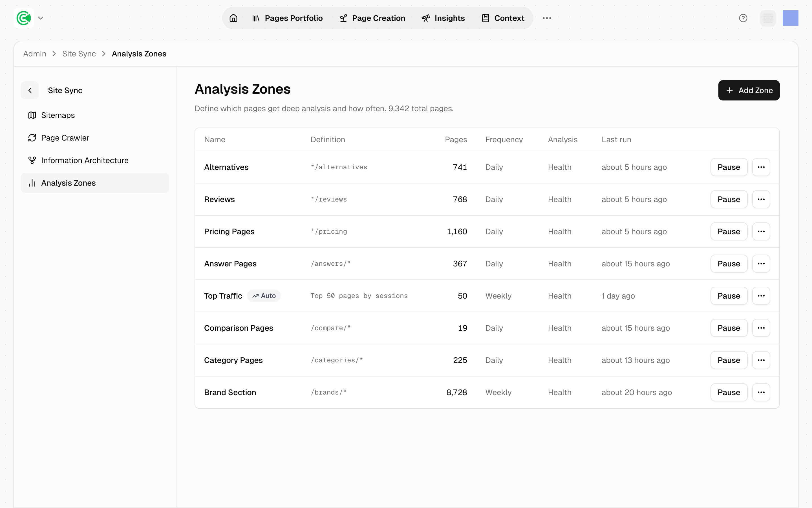Open the more navigation items ellipsis
This screenshot has height=508, width=812.
pyautogui.click(x=547, y=18)
